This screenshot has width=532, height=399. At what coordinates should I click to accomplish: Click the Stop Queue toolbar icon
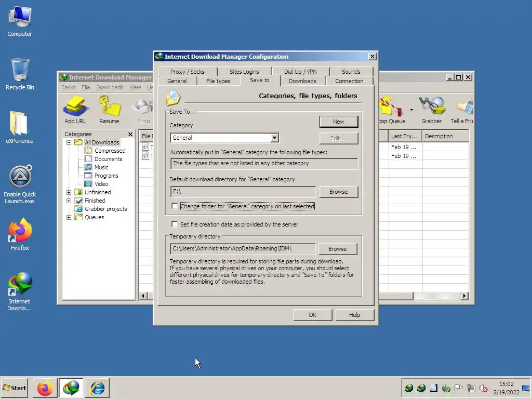point(392,110)
